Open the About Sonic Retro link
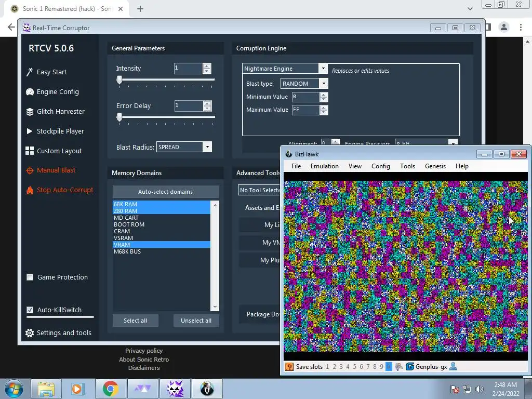Viewport: 532px width, 399px height. pos(144,360)
